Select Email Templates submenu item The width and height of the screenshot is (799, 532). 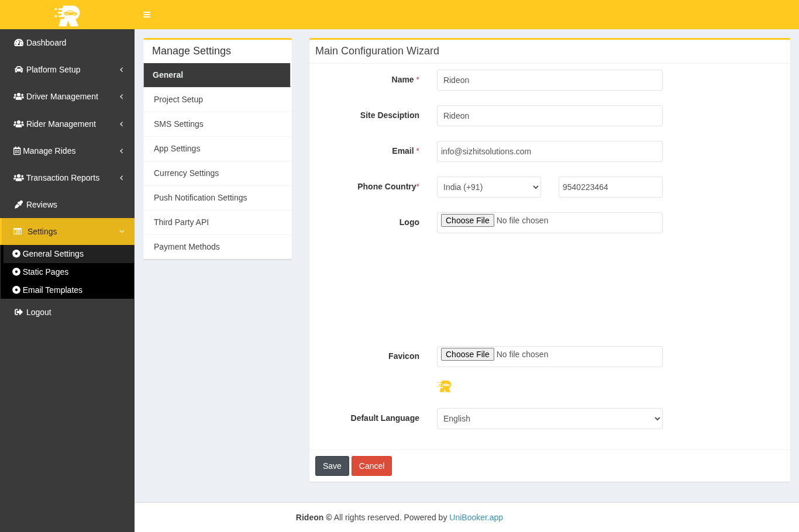(52, 290)
